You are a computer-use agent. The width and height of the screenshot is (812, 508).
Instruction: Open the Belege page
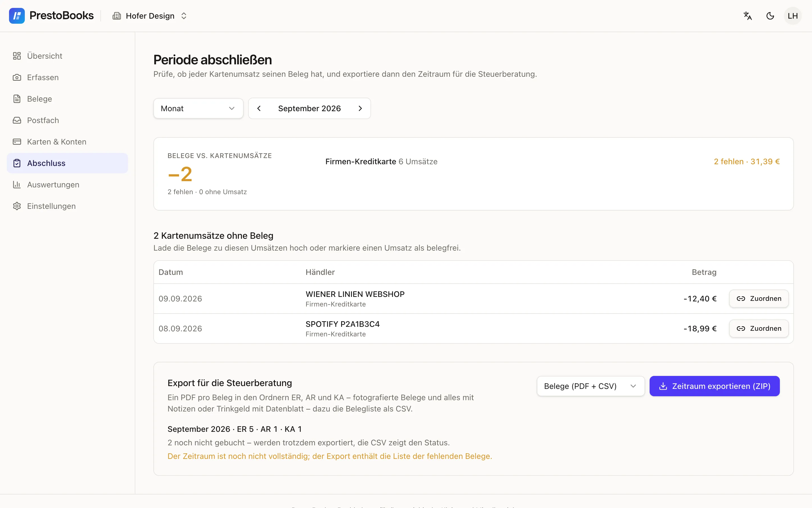tap(67, 99)
